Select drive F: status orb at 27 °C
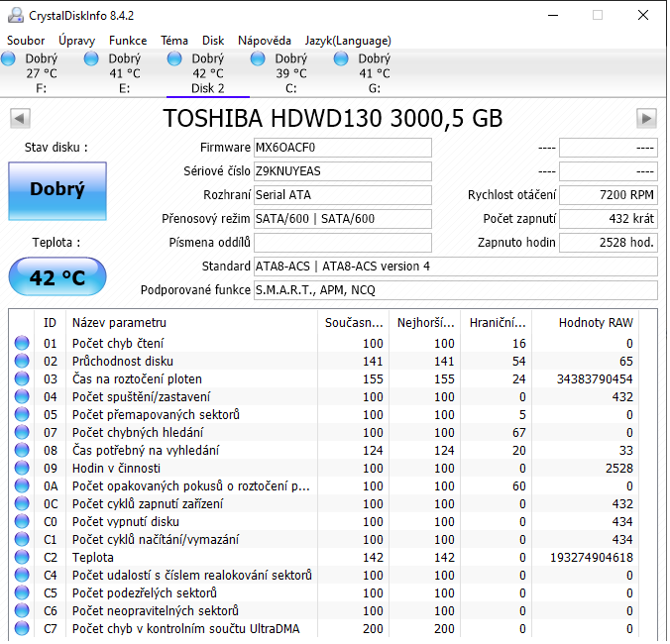The width and height of the screenshot is (670, 644). point(9,59)
